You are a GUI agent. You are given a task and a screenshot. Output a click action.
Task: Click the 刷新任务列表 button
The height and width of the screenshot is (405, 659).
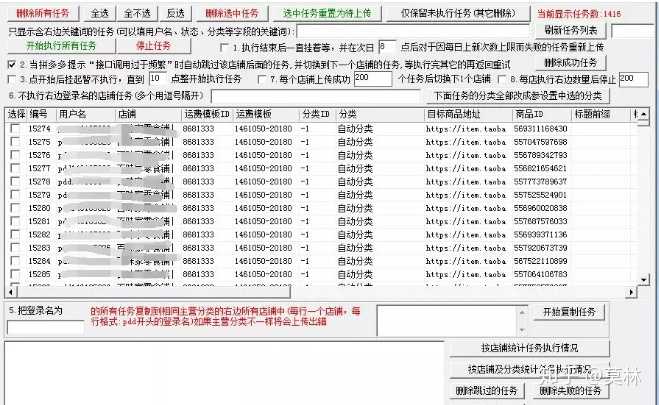click(x=574, y=31)
